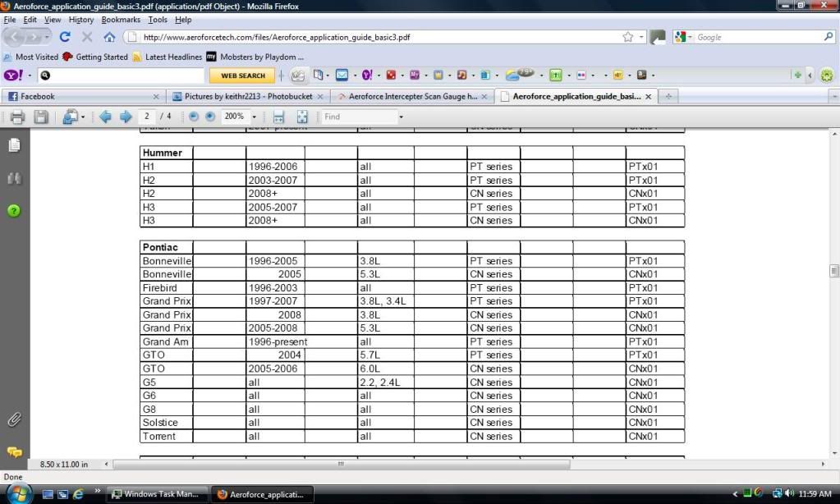Open the location bar history dropdown
This screenshot has width=840, height=504.
tap(641, 37)
